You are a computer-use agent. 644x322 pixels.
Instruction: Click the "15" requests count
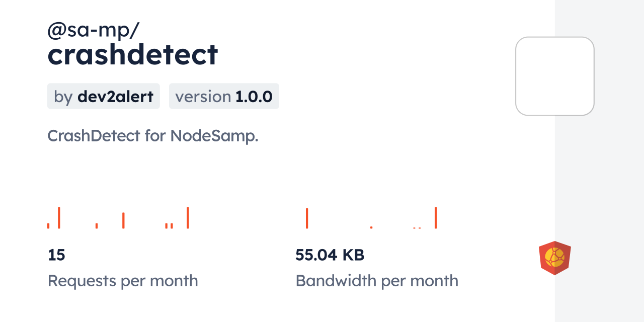click(56, 255)
